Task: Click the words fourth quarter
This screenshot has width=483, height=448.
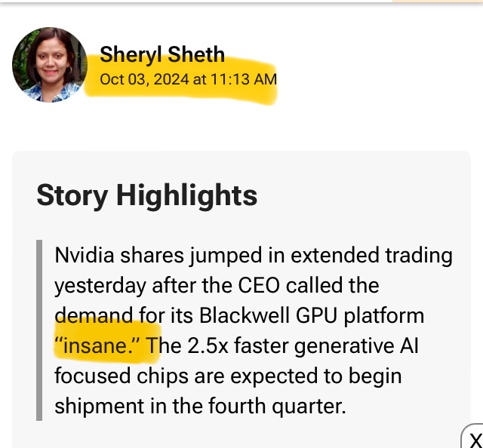Action: coord(281,406)
